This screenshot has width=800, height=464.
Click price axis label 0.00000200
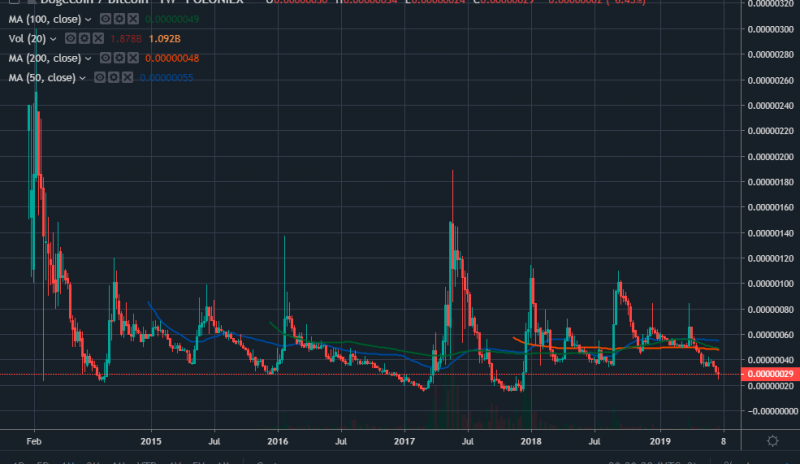(x=770, y=156)
